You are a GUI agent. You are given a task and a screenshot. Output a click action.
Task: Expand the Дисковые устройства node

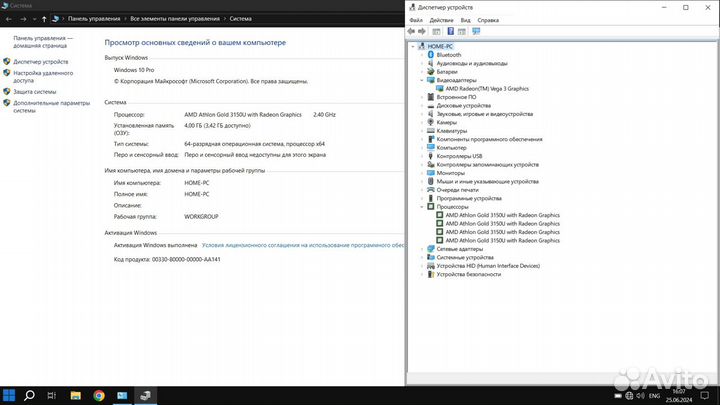coord(422,106)
